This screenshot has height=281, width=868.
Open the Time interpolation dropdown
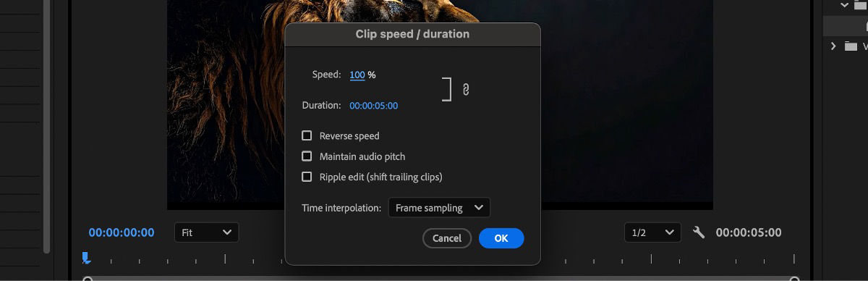click(x=439, y=208)
